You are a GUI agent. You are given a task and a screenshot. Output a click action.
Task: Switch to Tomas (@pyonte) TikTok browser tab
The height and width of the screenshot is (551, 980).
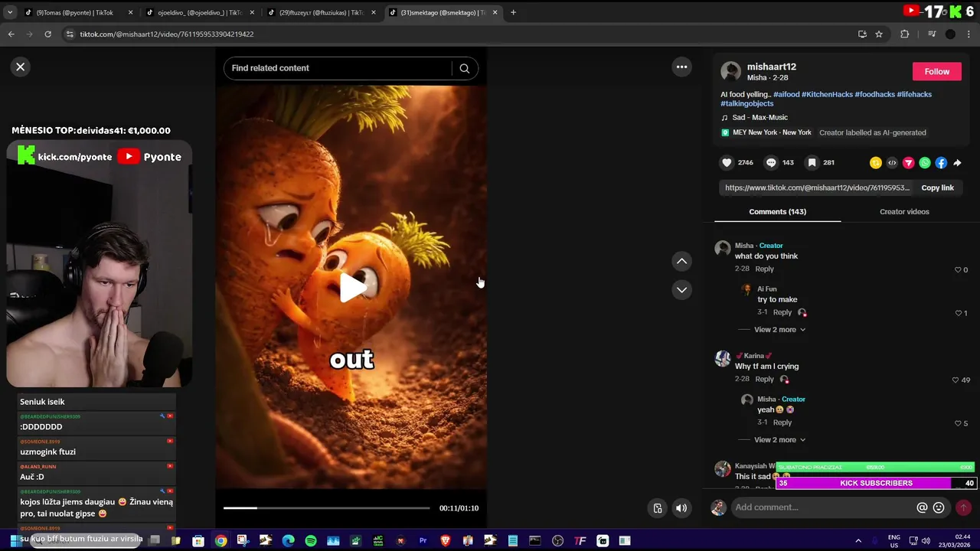point(77,12)
